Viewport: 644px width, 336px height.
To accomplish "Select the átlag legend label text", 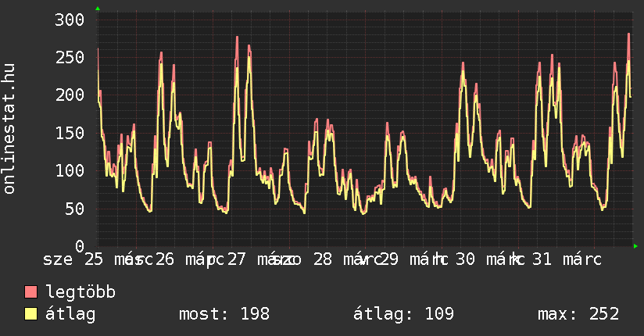I will pyautogui.click(x=71, y=315).
